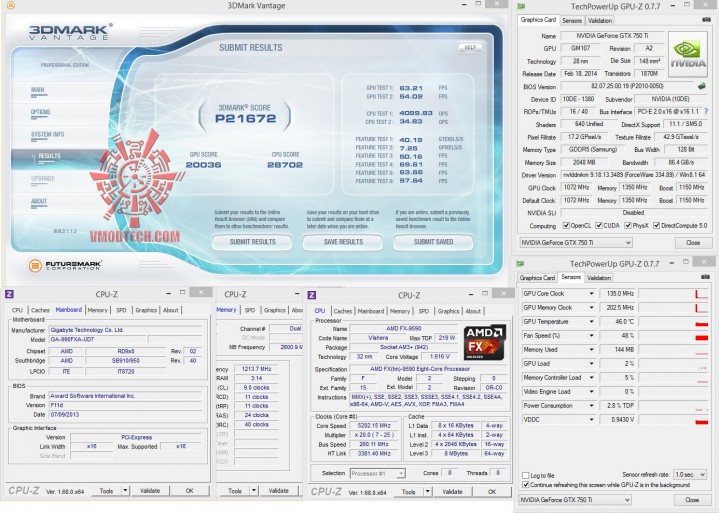Open Tools dropdown arrow in CPU-Z CPU window
The height and width of the screenshot is (513, 719).
click(427, 491)
